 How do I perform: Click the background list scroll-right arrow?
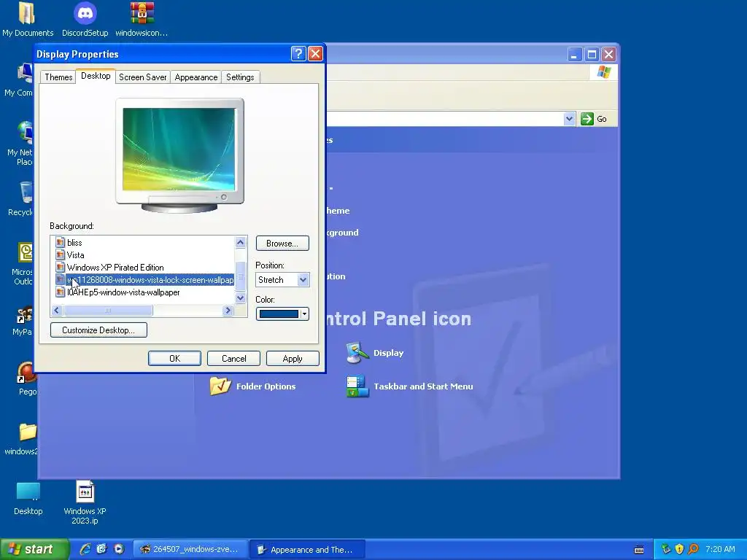228,311
